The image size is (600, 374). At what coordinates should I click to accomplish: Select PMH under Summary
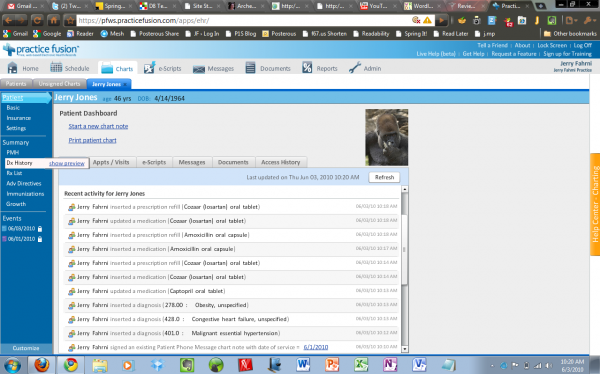[13, 152]
